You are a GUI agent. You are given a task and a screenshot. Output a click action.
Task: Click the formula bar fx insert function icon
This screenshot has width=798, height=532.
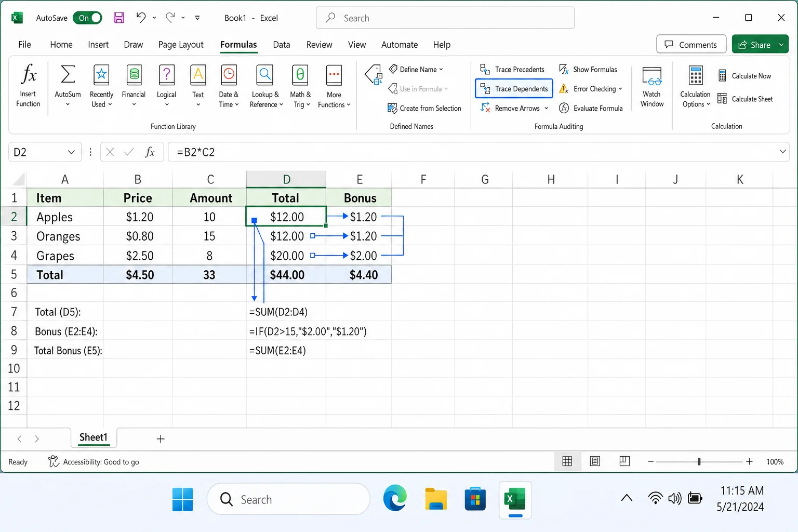(150, 152)
